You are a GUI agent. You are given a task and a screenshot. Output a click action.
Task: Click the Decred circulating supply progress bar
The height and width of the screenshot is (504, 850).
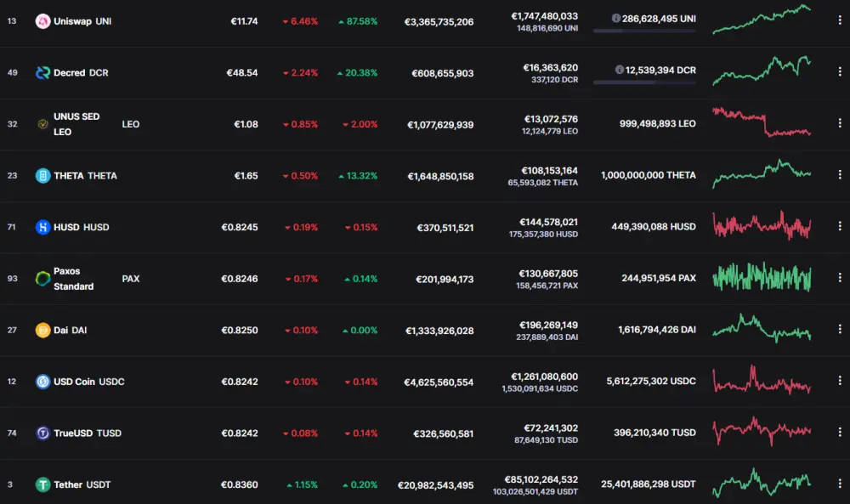click(x=644, y=82)
